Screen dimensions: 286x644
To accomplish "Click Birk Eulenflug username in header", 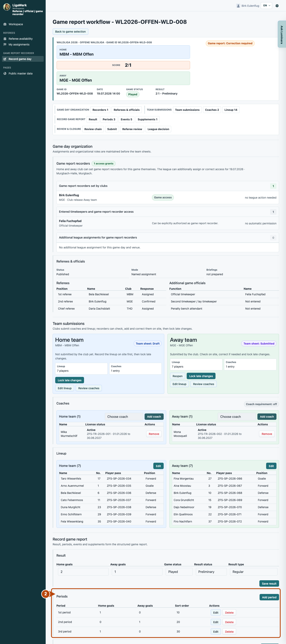I will [250, 6].
